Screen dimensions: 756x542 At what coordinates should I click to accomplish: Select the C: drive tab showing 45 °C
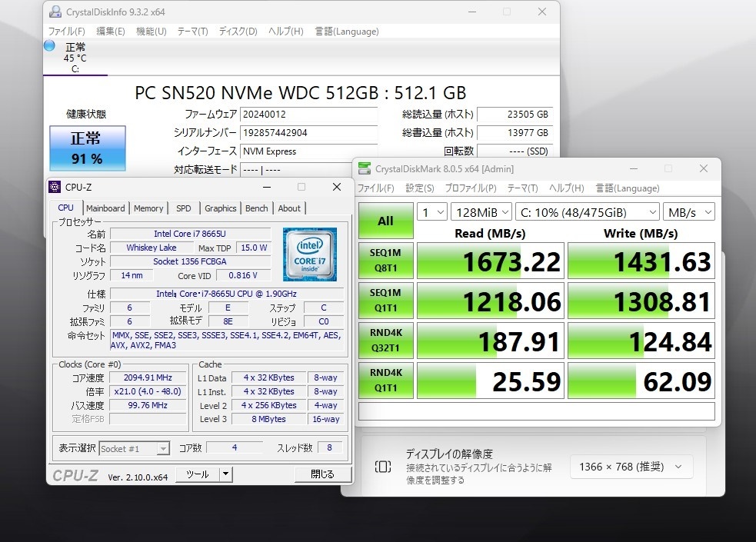(x=75, y=58)
